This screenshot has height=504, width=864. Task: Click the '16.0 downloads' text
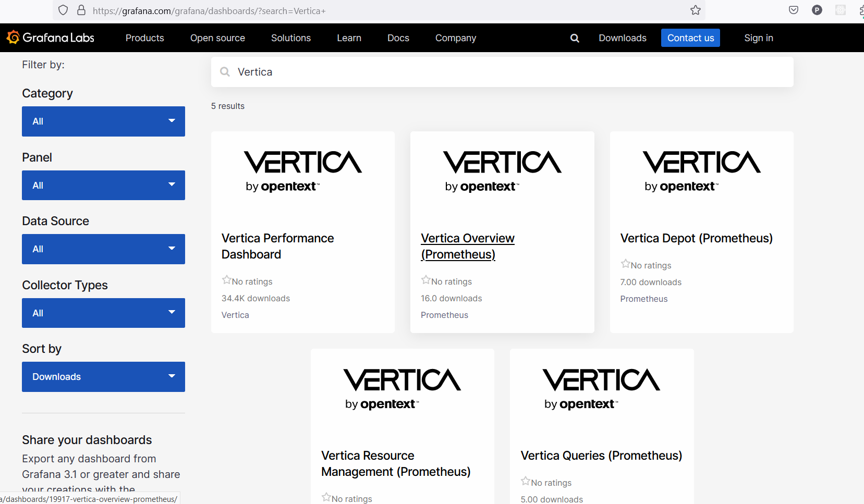452,298
